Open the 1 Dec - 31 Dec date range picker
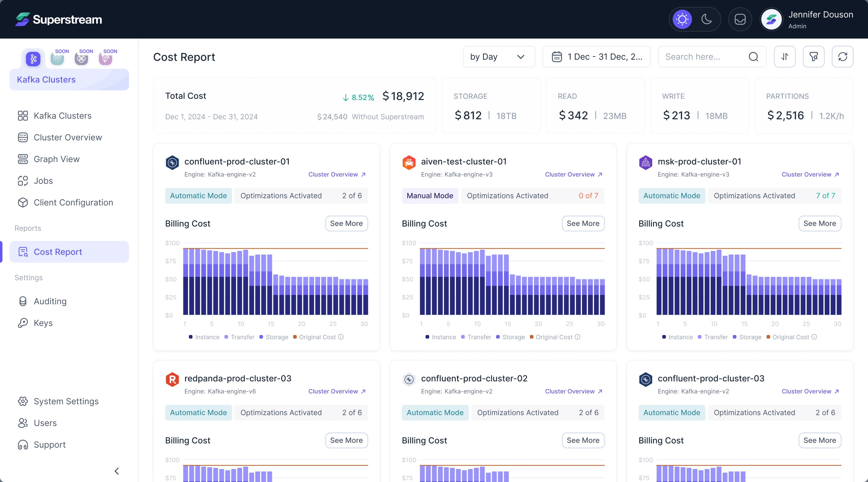868x482 pixels. click(596, 57)
